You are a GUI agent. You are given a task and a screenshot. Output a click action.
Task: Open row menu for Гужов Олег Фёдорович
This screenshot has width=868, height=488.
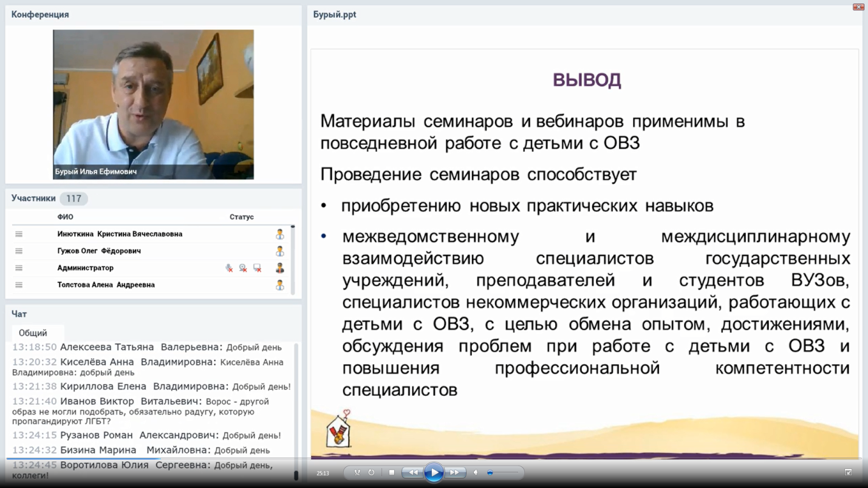click(x=19, y=251)
